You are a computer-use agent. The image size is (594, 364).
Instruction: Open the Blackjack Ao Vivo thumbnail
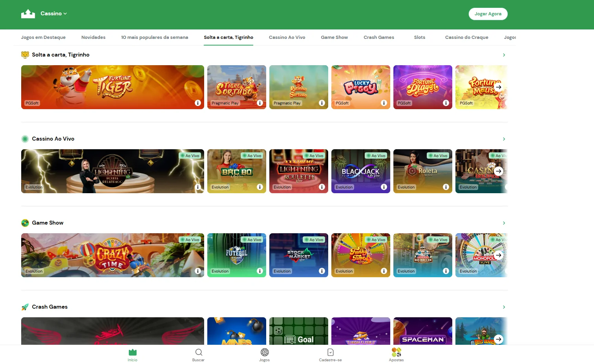click(x=361, y=171)
